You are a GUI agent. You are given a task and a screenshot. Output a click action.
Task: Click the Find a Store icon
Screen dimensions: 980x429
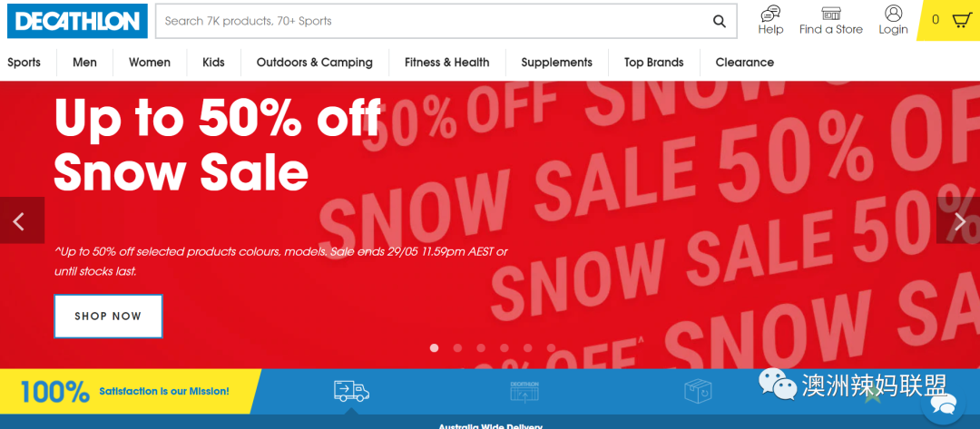tap(830, 13)
